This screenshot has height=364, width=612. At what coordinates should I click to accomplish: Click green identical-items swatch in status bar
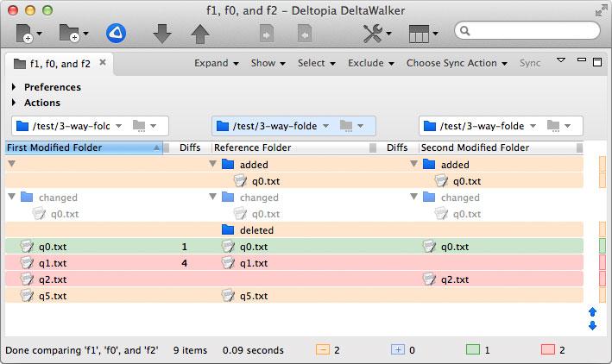[x=473, y=349]
